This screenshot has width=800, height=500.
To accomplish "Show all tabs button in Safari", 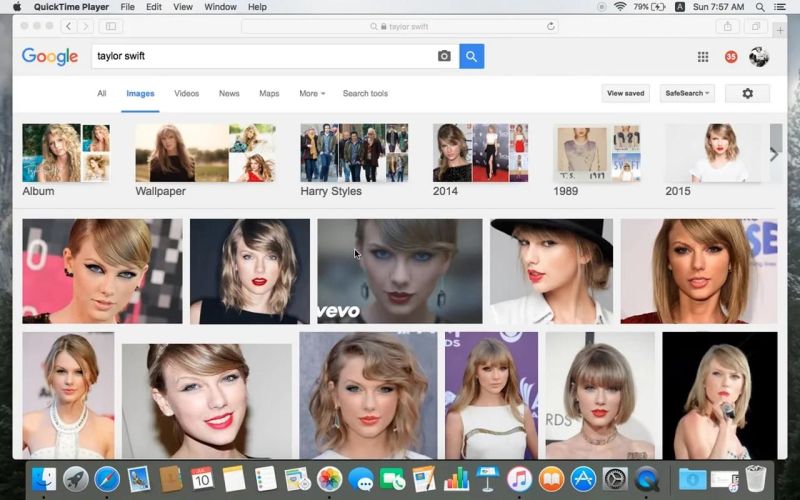I will pyautogui.click(x=756, y=27).
